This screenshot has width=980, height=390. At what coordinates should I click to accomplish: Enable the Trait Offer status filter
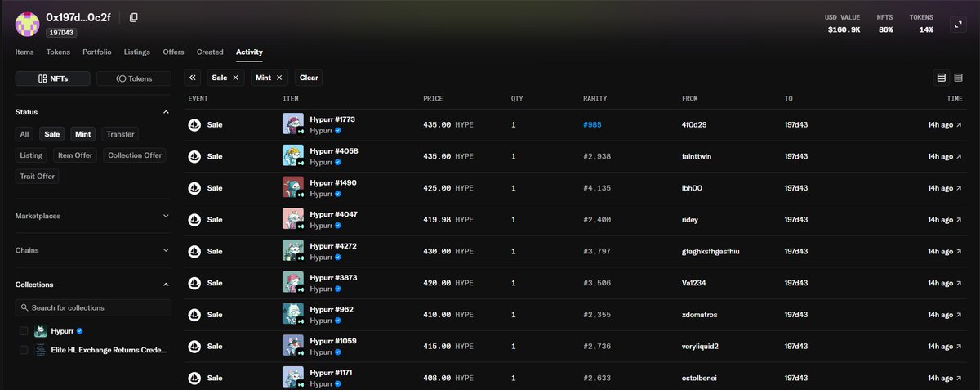[x=38, y=176]
